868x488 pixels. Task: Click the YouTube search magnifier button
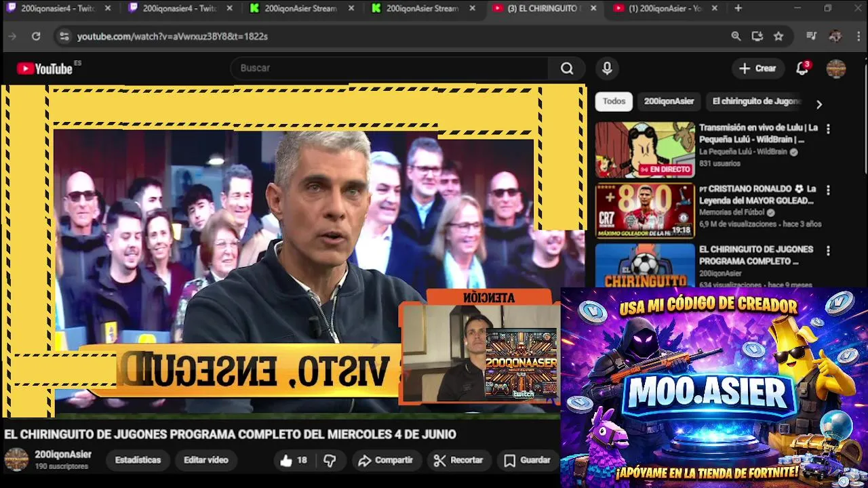click(567, 68)
